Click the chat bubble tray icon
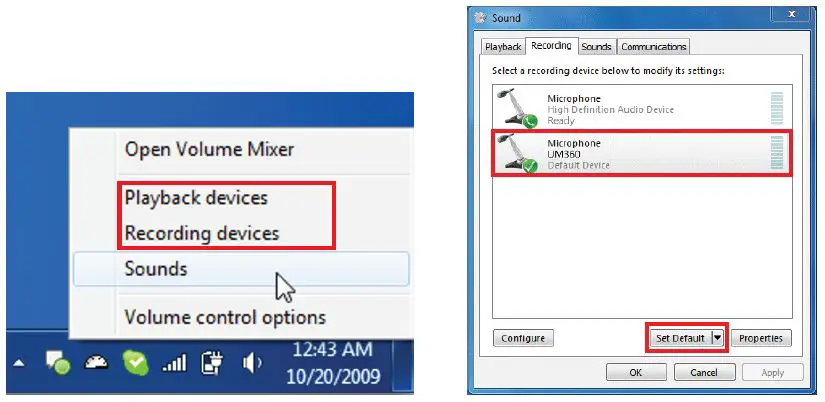The height and width of the screenshot is (402, 825). pyautogui.click(x=58, y=363)
